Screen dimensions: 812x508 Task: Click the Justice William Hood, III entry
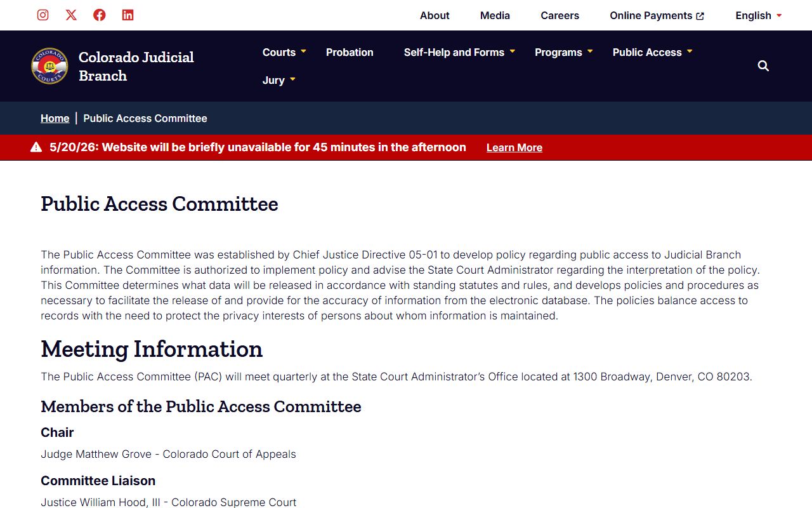coord(168,502)
